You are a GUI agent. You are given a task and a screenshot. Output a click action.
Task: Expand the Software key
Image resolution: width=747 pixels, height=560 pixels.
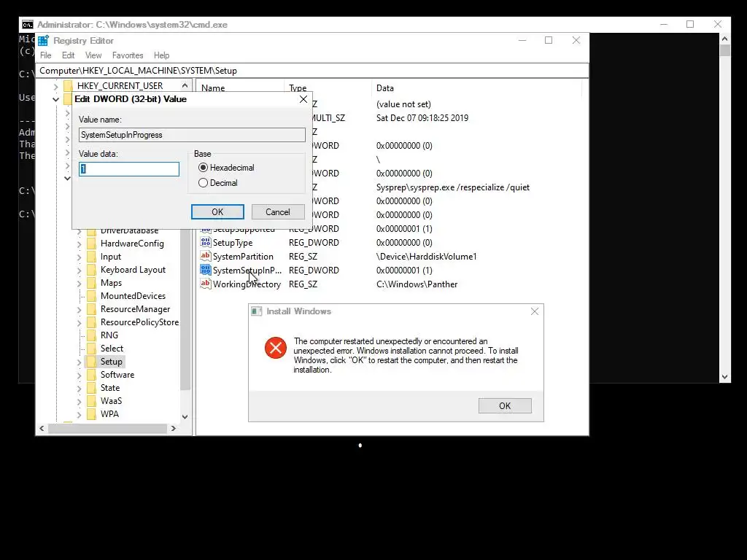(79, 376)
